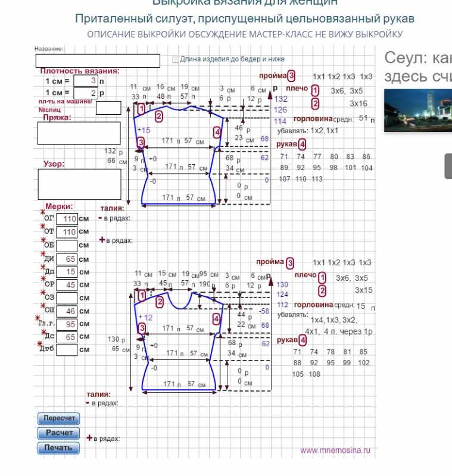The width and height of the screenshot is (452, 476).
Task: Click the Название text input field
Action: point(98,61)
